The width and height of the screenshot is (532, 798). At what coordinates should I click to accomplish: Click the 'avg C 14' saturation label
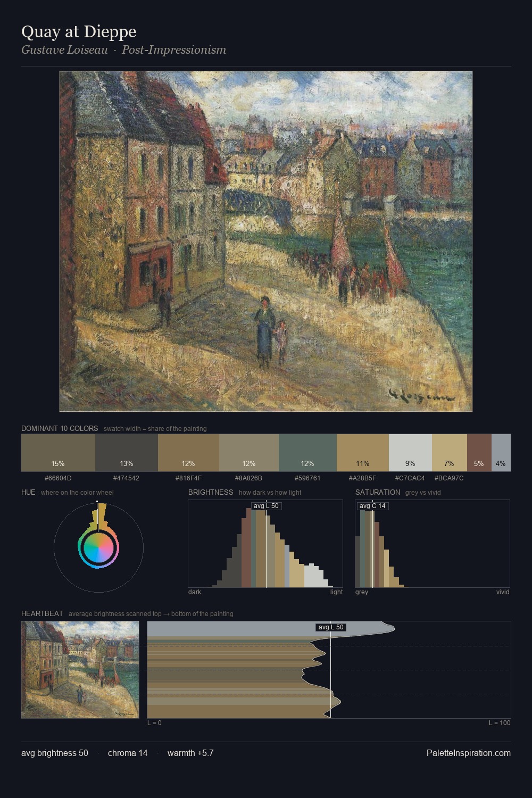(x=373, y=506)
